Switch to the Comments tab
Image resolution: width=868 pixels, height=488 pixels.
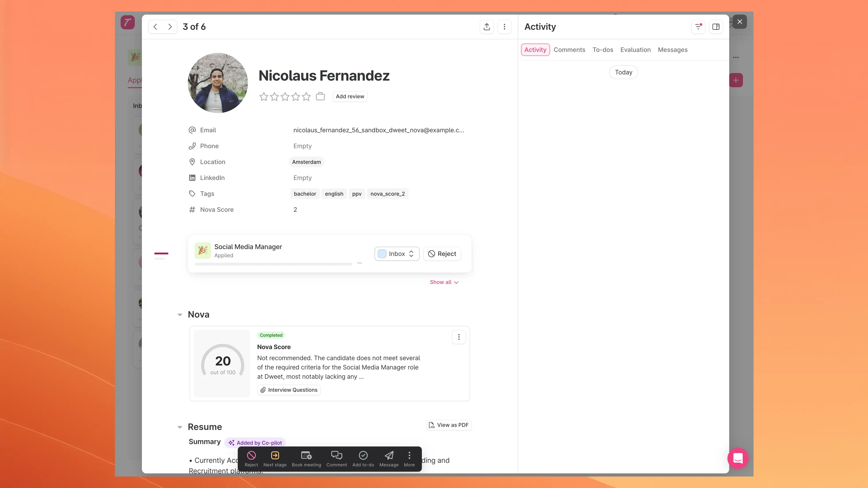point(569,50)
